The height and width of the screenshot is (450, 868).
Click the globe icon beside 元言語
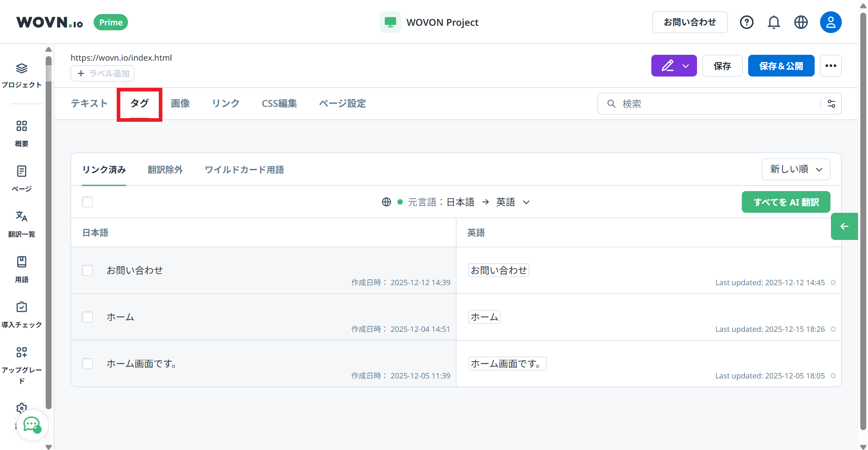click(x=386, y=202)
